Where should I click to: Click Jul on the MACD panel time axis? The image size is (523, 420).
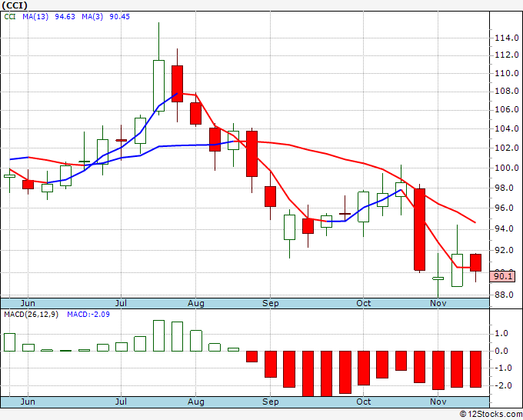121,402
